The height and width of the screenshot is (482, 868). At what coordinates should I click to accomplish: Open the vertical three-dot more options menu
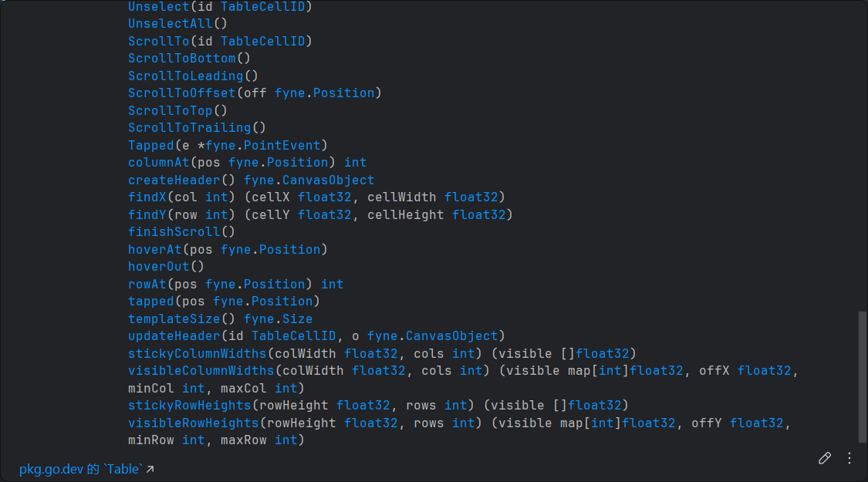849,458
